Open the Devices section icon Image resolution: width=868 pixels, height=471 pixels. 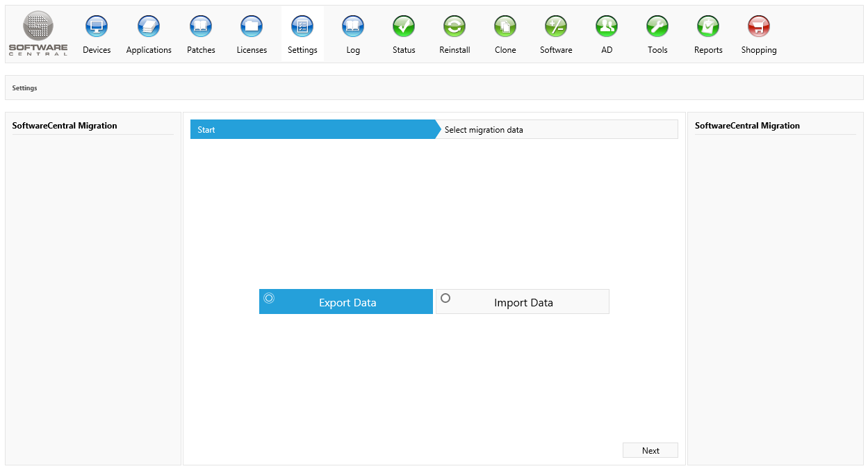tap(97, 27)
